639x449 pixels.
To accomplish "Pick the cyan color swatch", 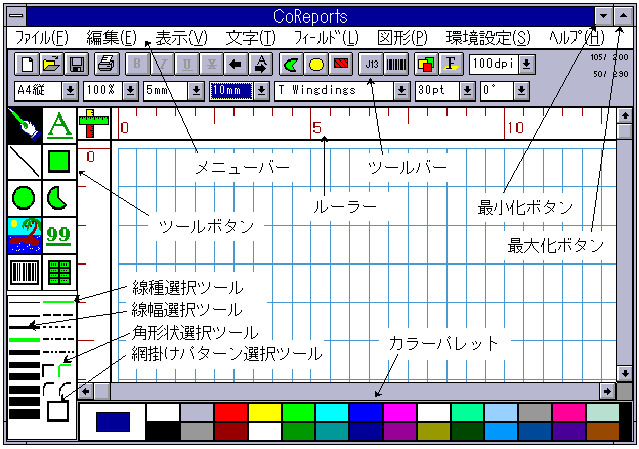I will pos(332,412).
